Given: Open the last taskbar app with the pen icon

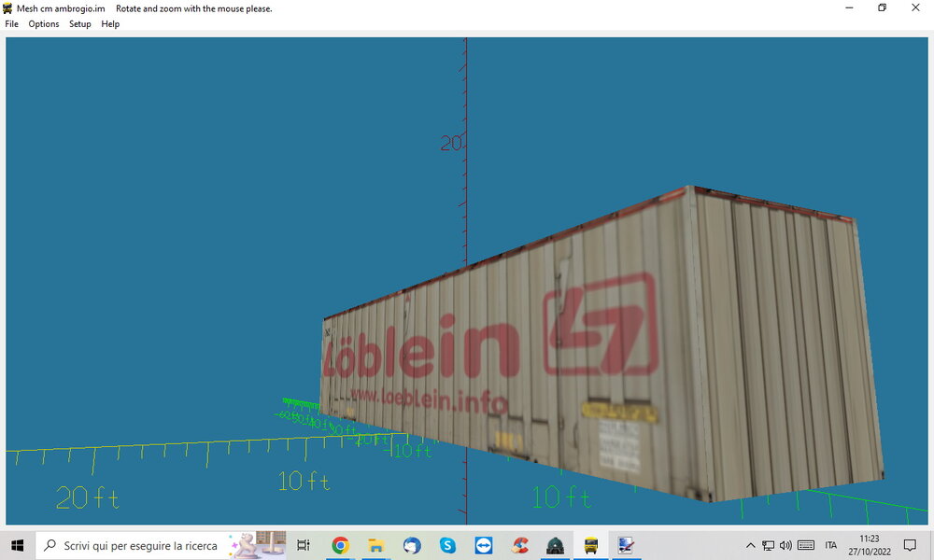Looking at the screenshot, I should (626, 545).
